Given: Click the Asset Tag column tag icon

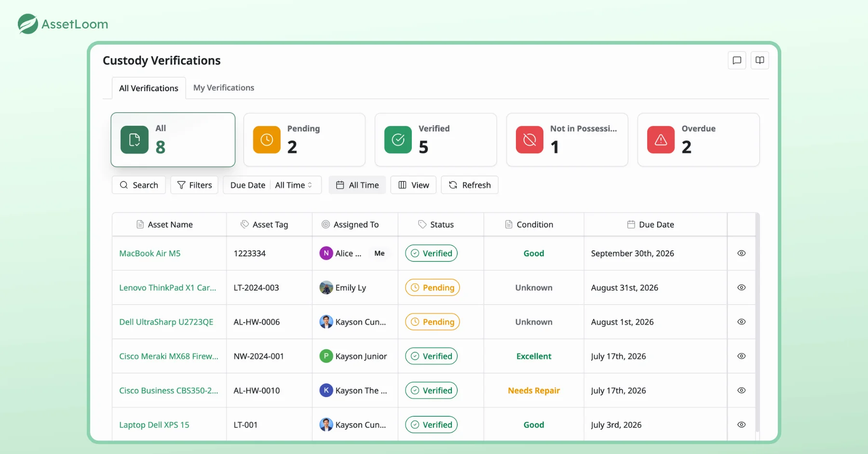Looking at the screenshot, I should pos(245,224).
